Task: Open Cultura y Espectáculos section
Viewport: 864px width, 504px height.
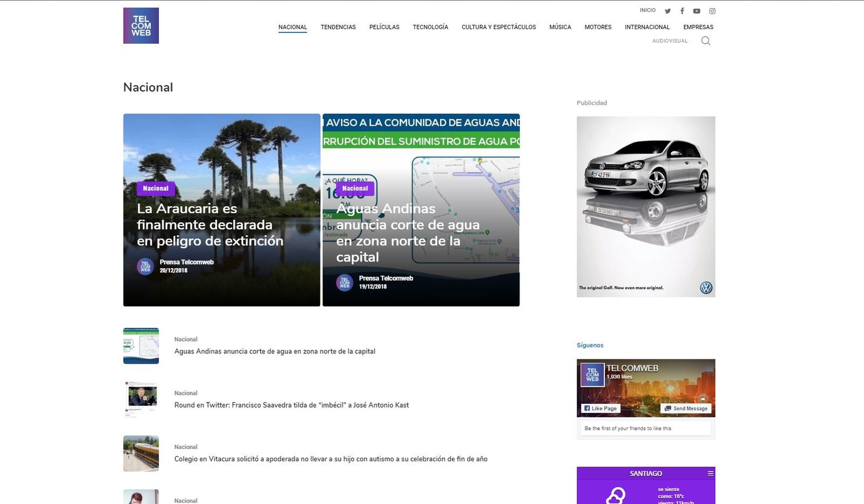Action: click(499, 27)
